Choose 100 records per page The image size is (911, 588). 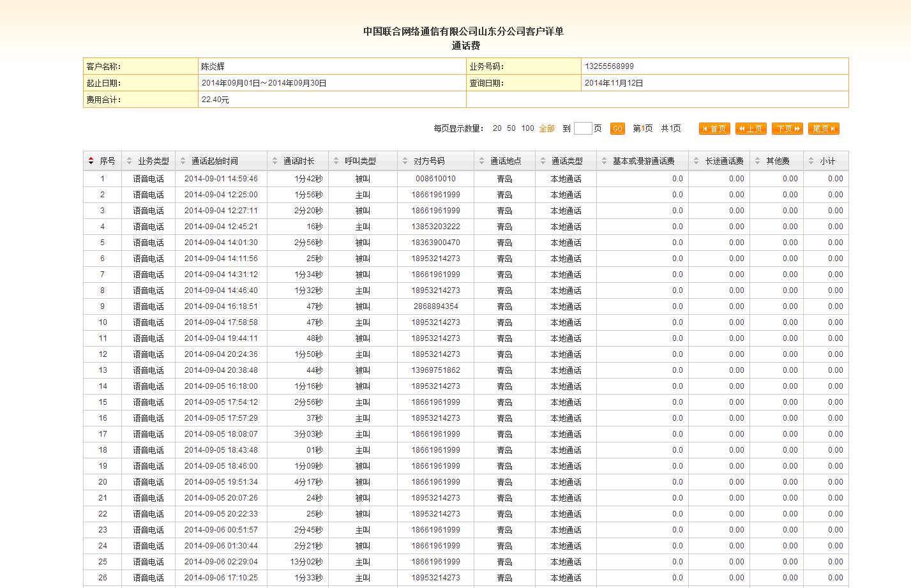[x=527, y=128]
